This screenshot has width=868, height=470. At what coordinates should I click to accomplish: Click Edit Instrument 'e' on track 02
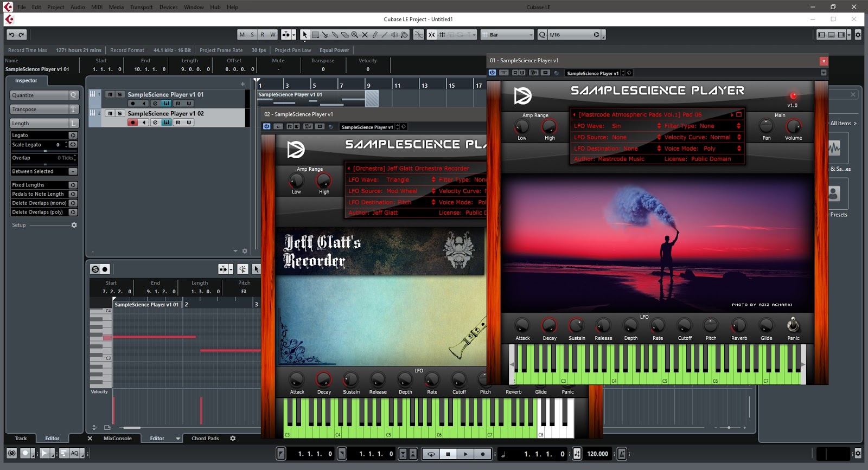click(155, 123)
